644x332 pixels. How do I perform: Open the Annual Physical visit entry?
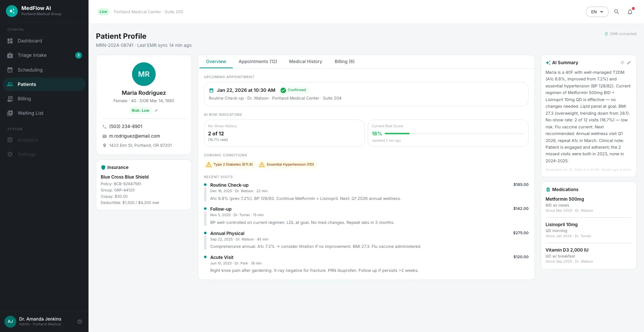coord(366,240)
